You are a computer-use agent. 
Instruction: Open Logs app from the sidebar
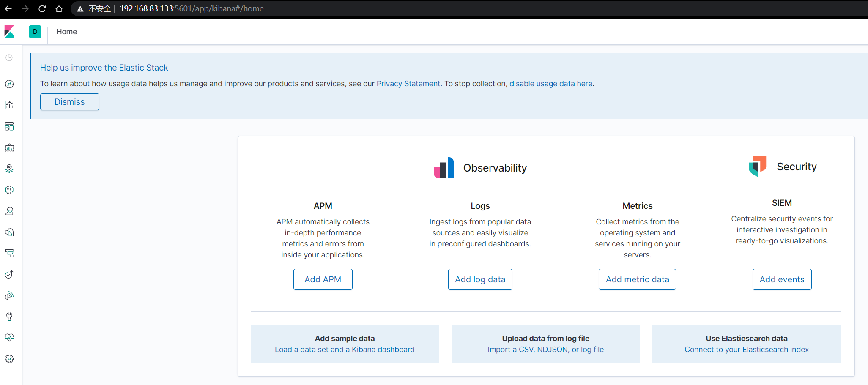tap(9, 232)
